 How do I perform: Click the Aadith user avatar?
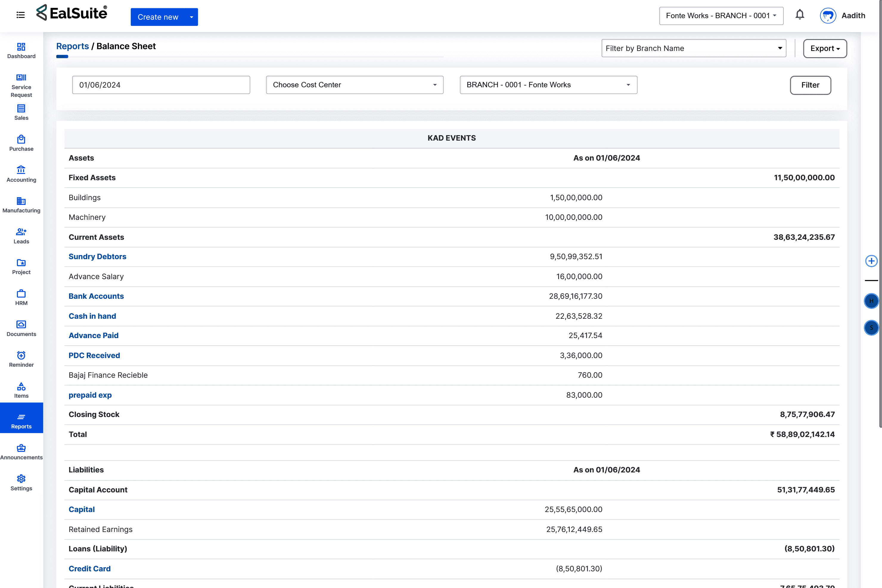(827, 16)
